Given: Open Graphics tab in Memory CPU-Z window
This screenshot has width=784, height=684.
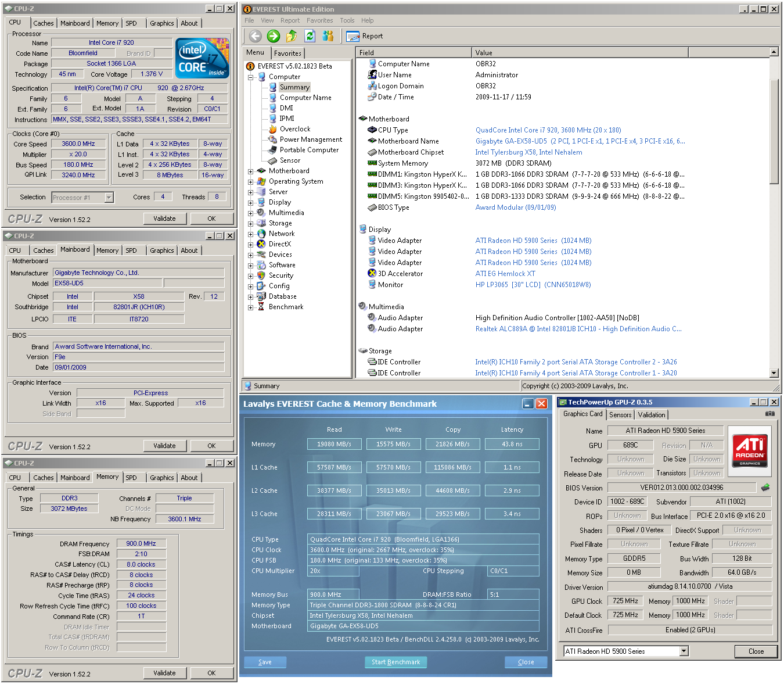Looking at the screenshot, I should tap(161, 478).
